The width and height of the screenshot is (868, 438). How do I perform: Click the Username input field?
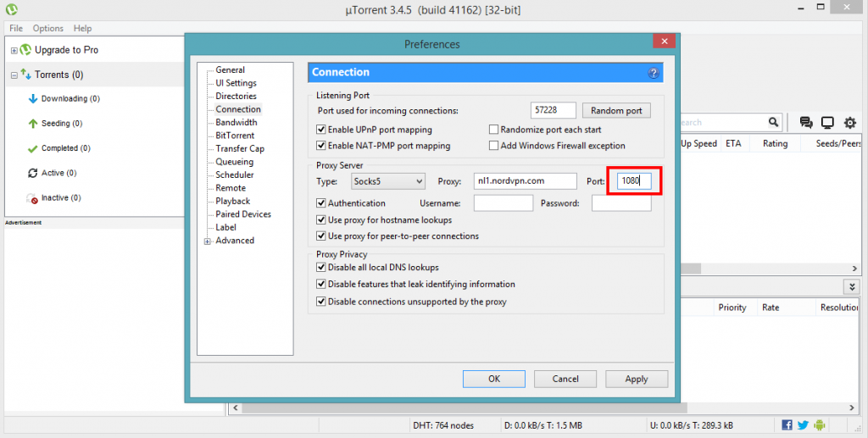[504, 203]
